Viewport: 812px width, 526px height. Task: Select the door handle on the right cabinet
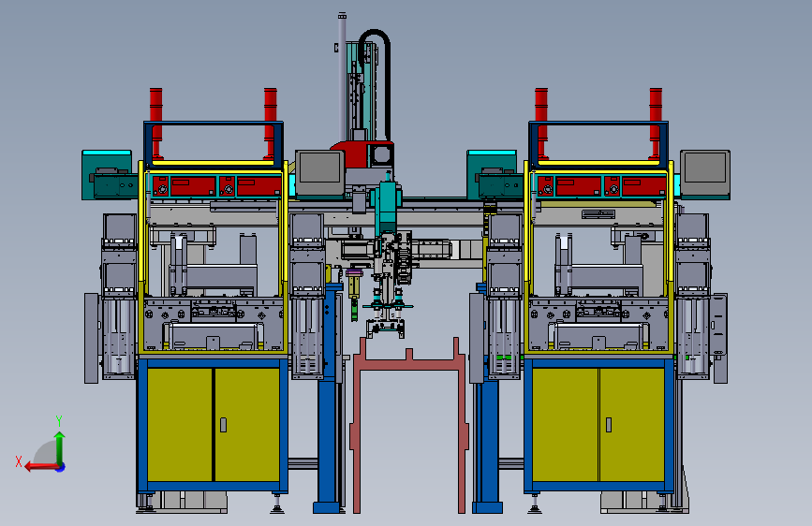tap(609, 425)
